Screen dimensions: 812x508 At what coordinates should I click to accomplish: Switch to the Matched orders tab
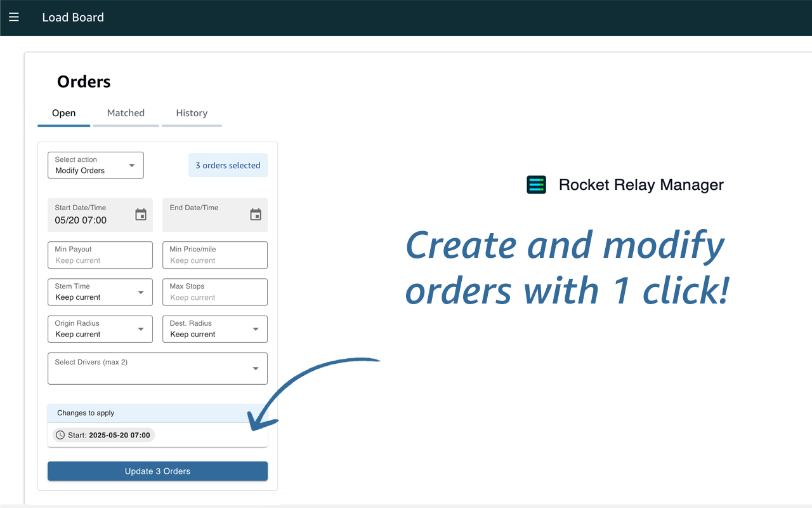[x=126, y=113]
